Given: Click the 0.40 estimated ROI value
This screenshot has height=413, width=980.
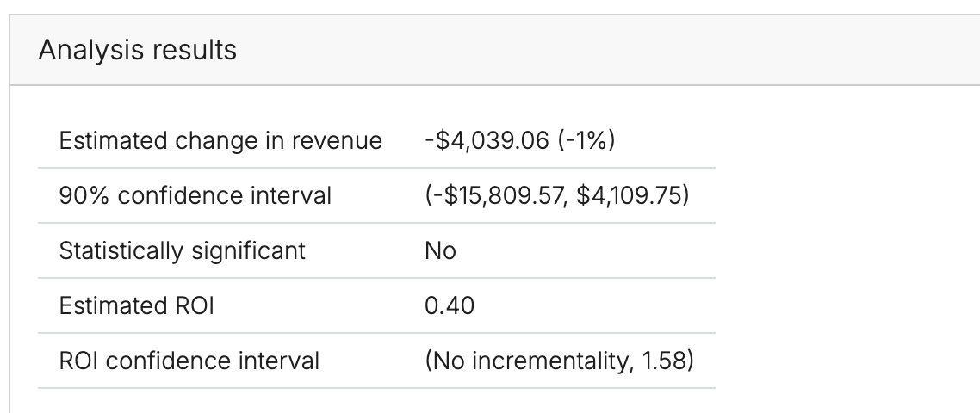Looking at the screenshot, I should tap(449, 305).
